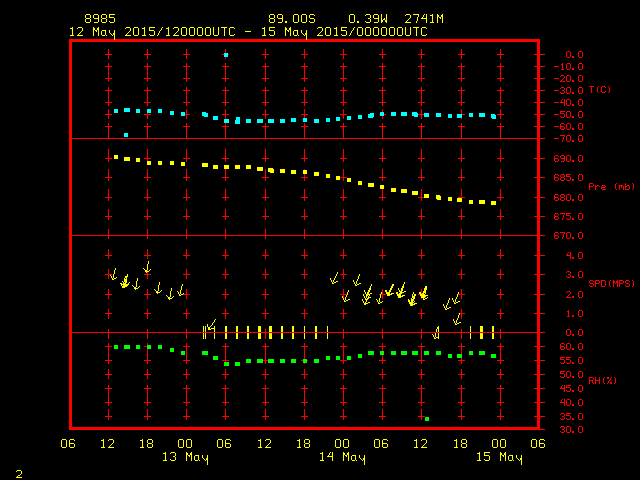Click the T(C) temperature axis label
The image size is (640, 480).
[600, 89]
